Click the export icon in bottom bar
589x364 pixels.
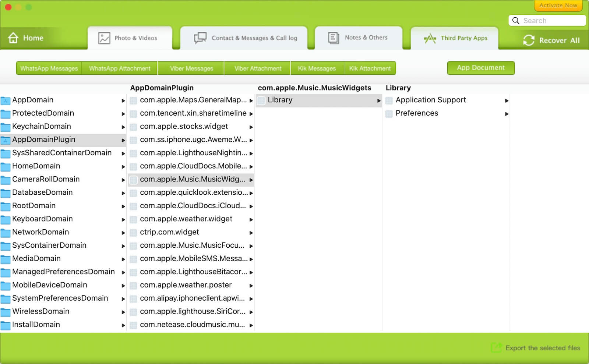[x=496, y=348]
